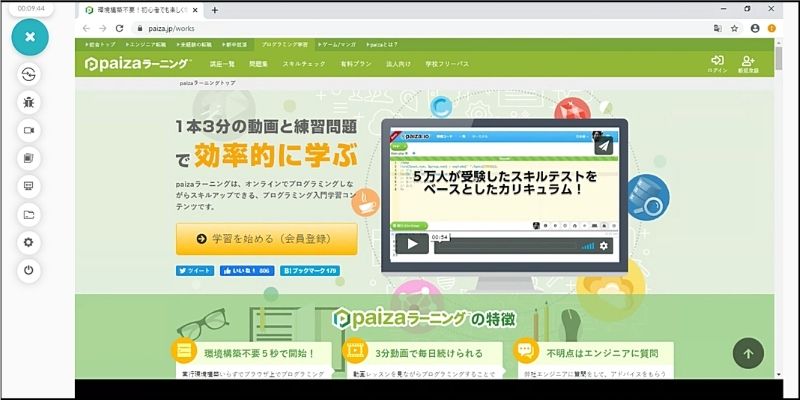
Task: Select プログラミング学習 tab in top navigation
Action: 285,44
